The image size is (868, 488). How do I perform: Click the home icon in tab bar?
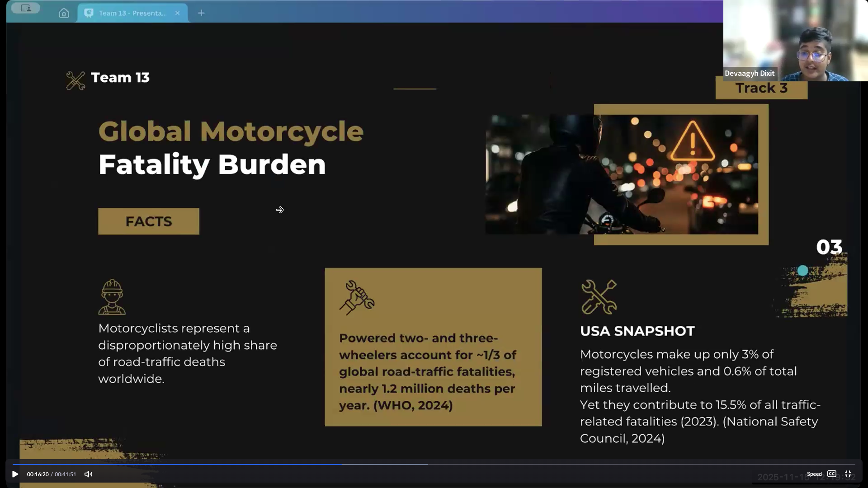(64, 13)
